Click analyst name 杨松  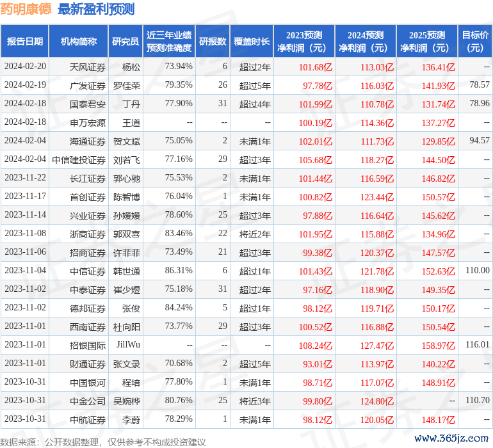pyautogui.click(x=131, y=67)
